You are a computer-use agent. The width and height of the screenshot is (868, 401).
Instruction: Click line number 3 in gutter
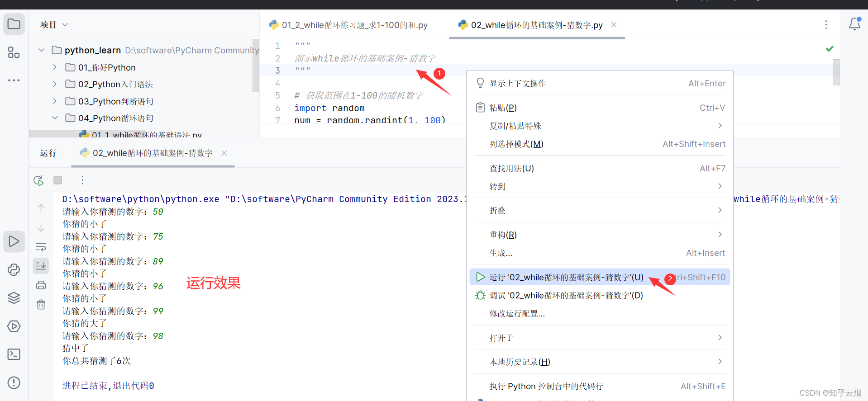tap(278, 71)
